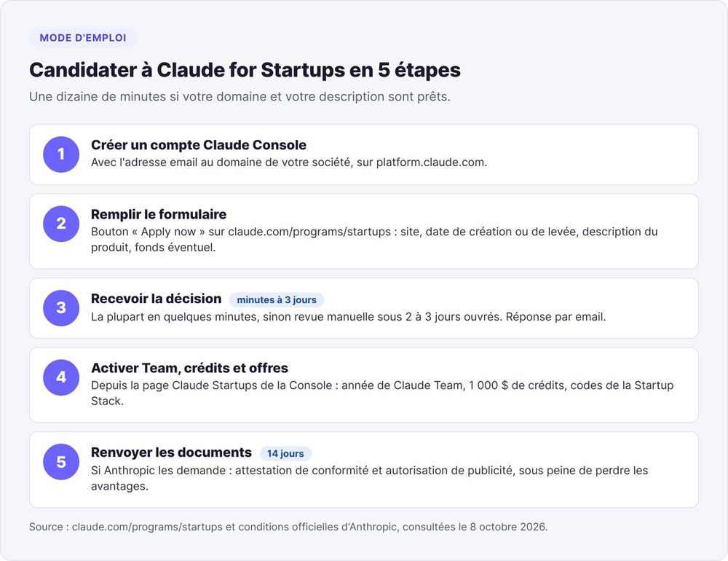This screenshot has height=561, width=728.
Task: Click the description starting "Bouton « Apply now »"
Action: click(373, 240)
